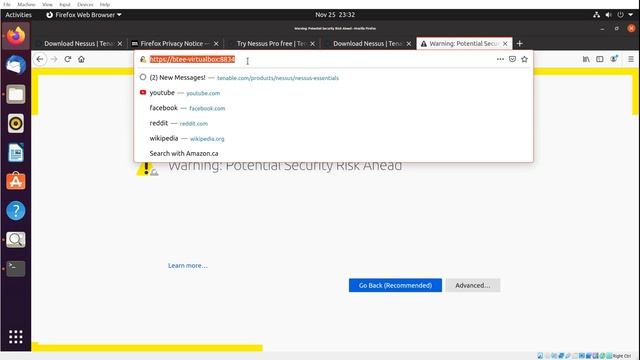Select the facebook suggestion

(x=333, y=108)
